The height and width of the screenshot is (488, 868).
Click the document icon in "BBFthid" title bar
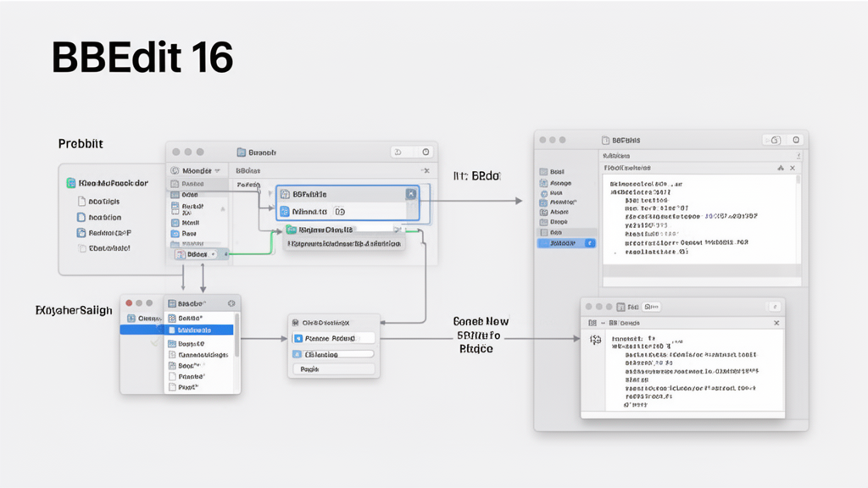[605, 141]
